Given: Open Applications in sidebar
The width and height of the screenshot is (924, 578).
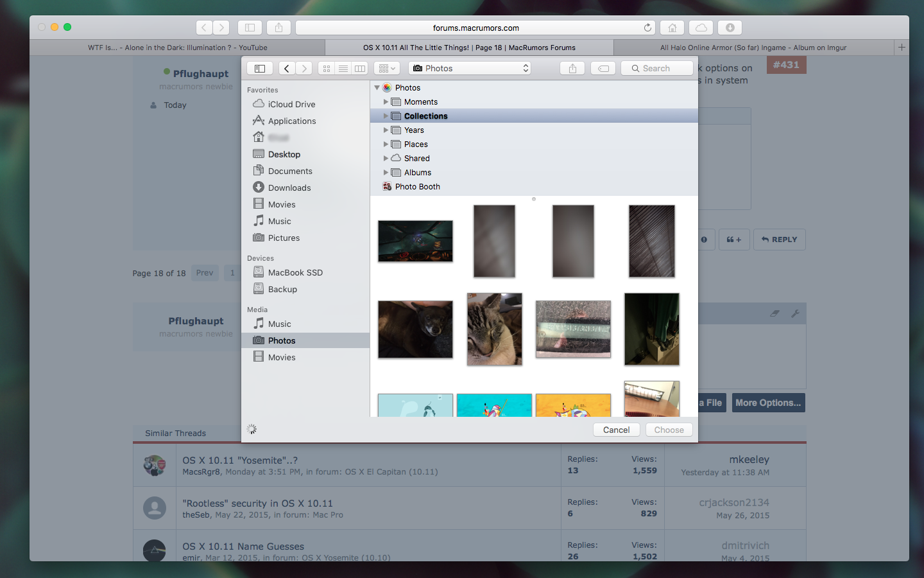Looking at the screenshot, I should [x=305, y=121].
